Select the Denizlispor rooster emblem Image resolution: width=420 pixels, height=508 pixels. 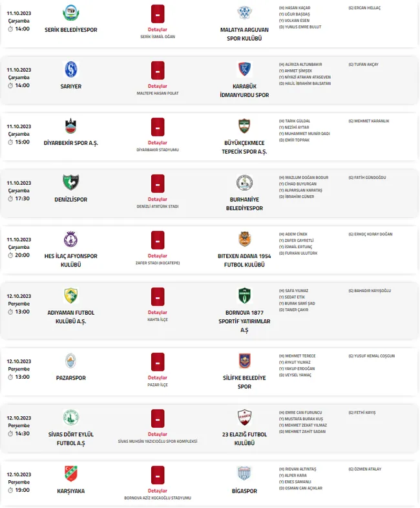coord(70,182)
